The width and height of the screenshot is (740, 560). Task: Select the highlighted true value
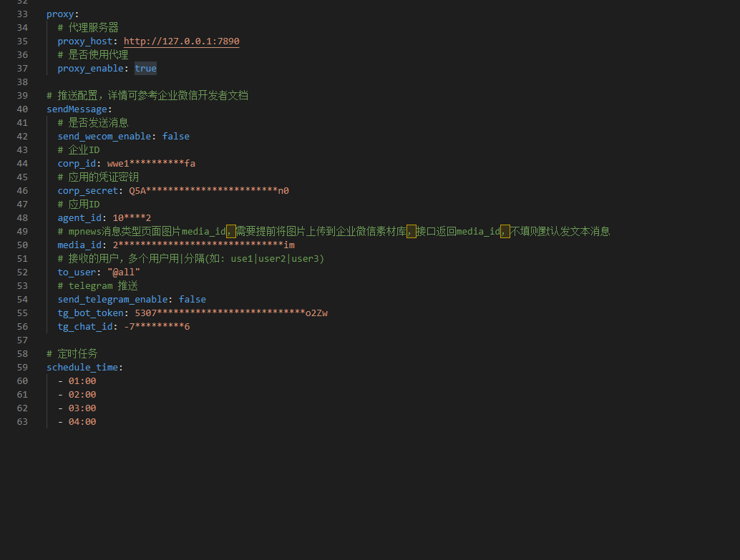[145, 68]
